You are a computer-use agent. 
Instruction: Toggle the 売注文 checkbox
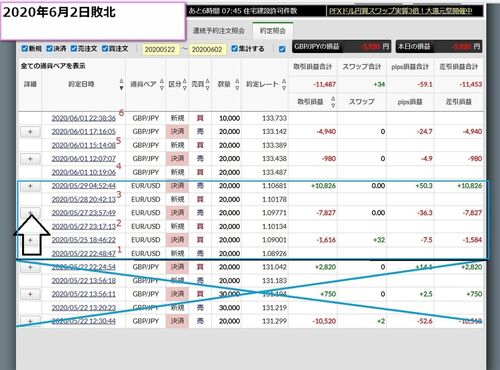[x=74, y=49]
